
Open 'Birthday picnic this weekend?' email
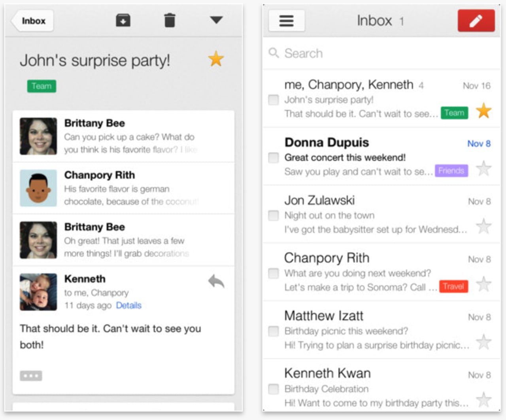point(381,330)
